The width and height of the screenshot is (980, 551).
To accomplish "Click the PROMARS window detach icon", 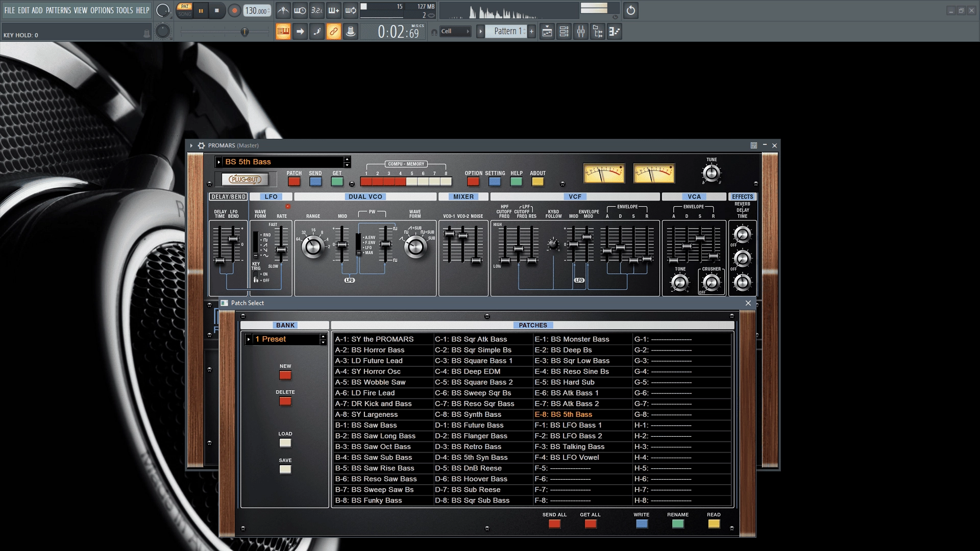I will click(754, 145).
